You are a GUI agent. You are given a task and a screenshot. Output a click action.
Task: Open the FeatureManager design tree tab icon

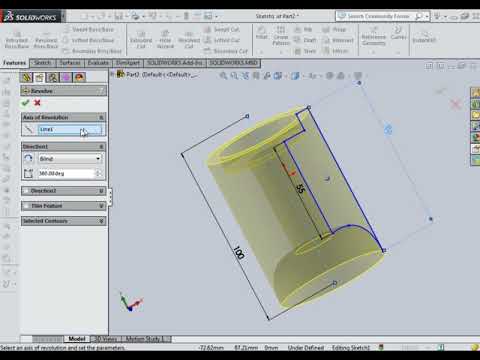pyautogui.click(x=27, y=77)
